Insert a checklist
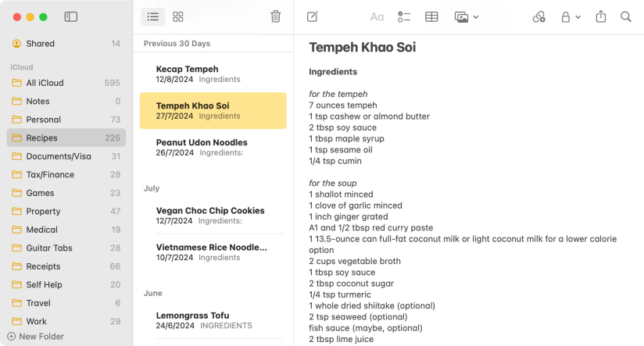 click(404, 16)
